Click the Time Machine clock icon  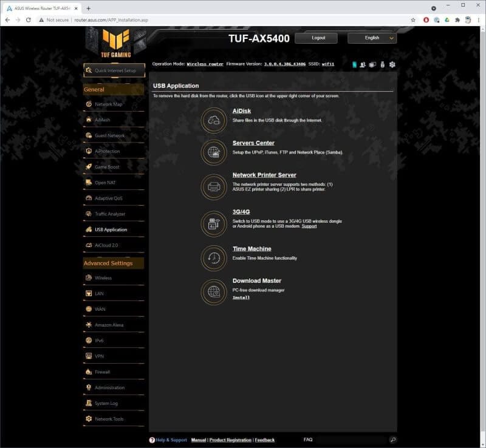click(213, 257)
